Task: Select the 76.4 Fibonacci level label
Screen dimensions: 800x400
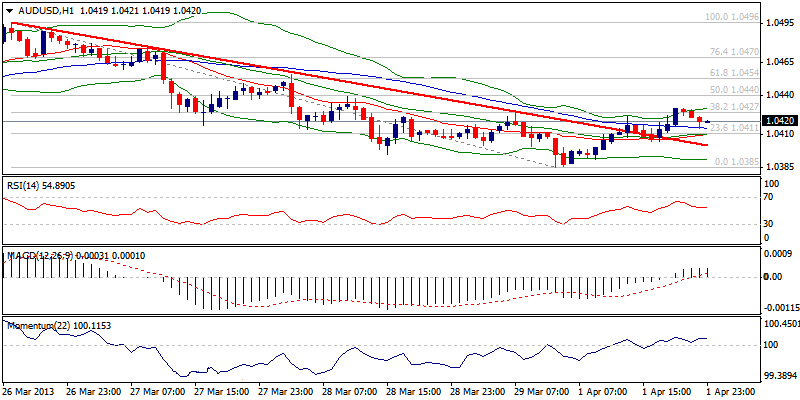Action: click(730, 52)
